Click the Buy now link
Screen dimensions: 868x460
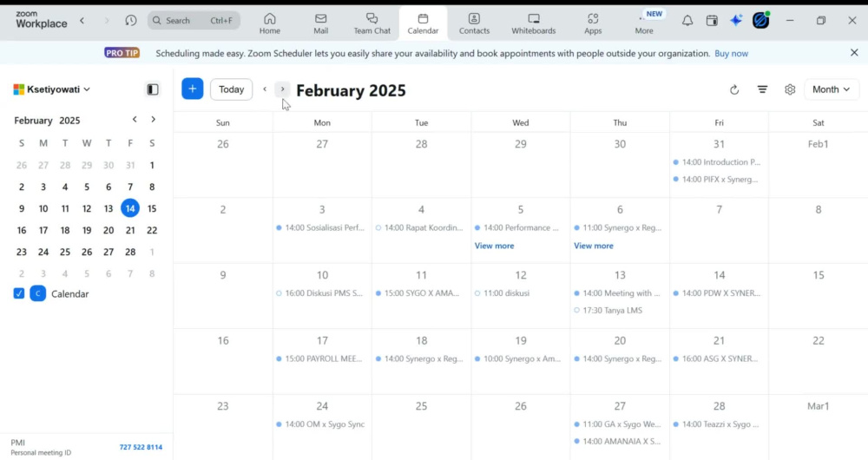coord(731,54)
